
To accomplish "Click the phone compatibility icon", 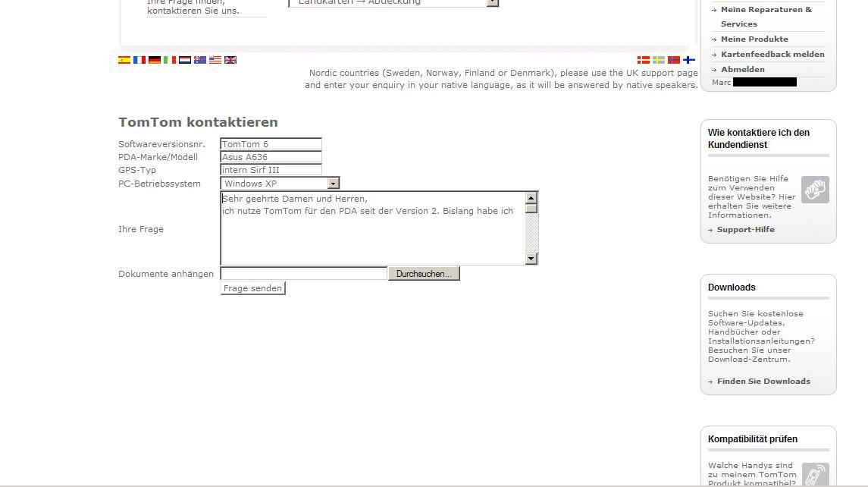I will pos(816,475).
